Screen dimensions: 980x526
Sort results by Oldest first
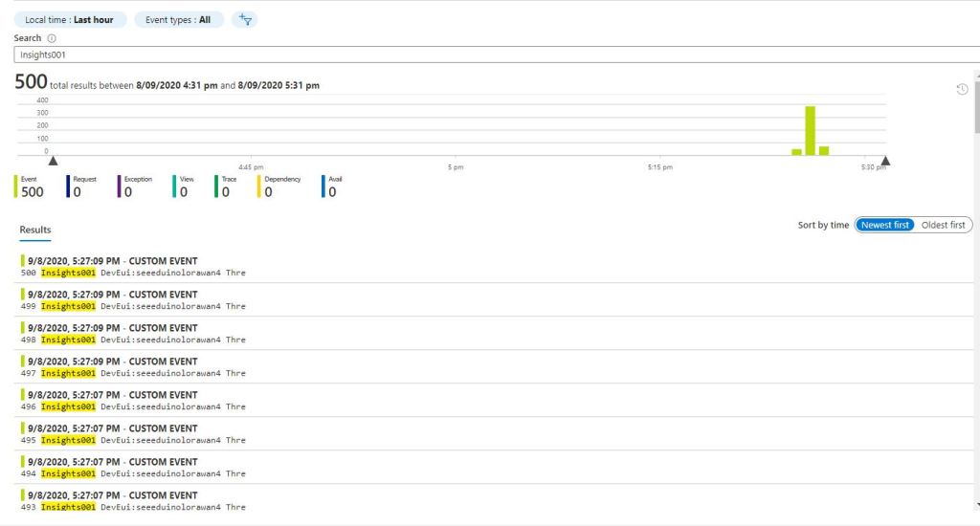pos(943,225)
